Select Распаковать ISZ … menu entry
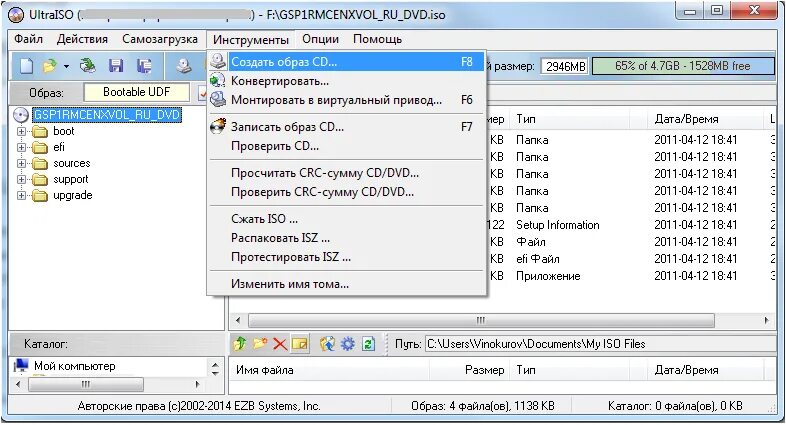786x425 pixels. [x=346, y=238]
